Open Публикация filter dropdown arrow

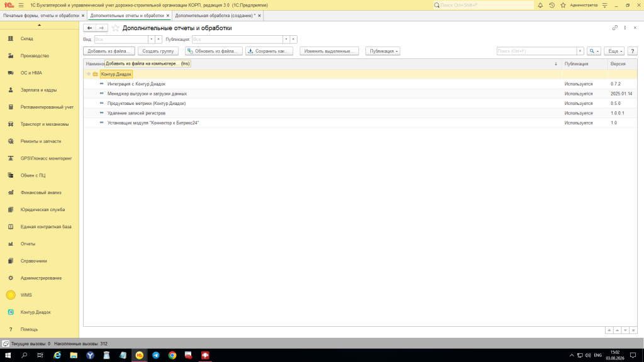[286, 40]
